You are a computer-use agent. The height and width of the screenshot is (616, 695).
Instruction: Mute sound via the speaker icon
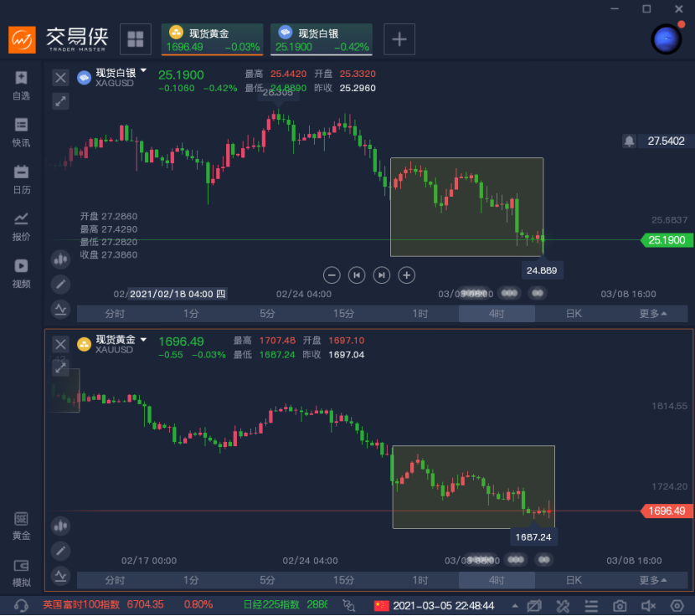click(648, 605)
